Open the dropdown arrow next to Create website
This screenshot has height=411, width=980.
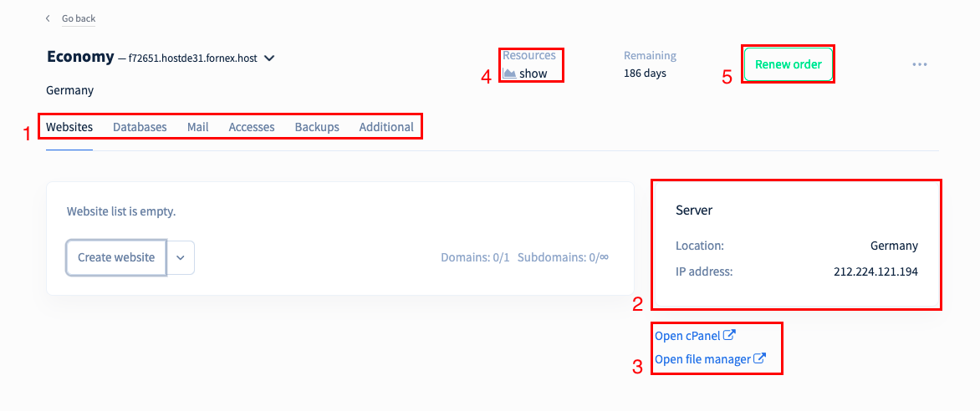click(181, 257)
